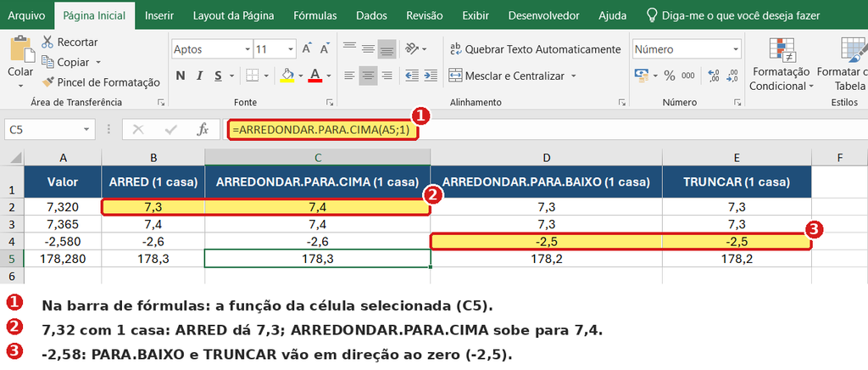Open the borders icon in the Fonte group
This screenshot has height=370, width=868.
coord(252,76)
